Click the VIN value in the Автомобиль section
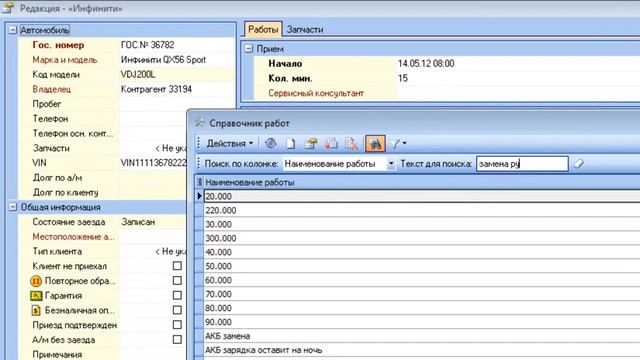The height and width of the screenshot is (360, 640). pyautogui.click(x=153, y=162)
